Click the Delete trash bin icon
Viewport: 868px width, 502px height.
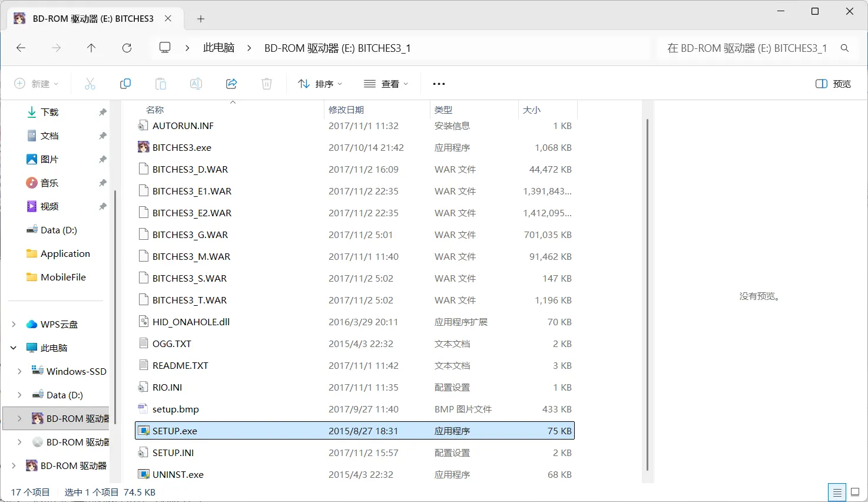(x=267, y=84)
